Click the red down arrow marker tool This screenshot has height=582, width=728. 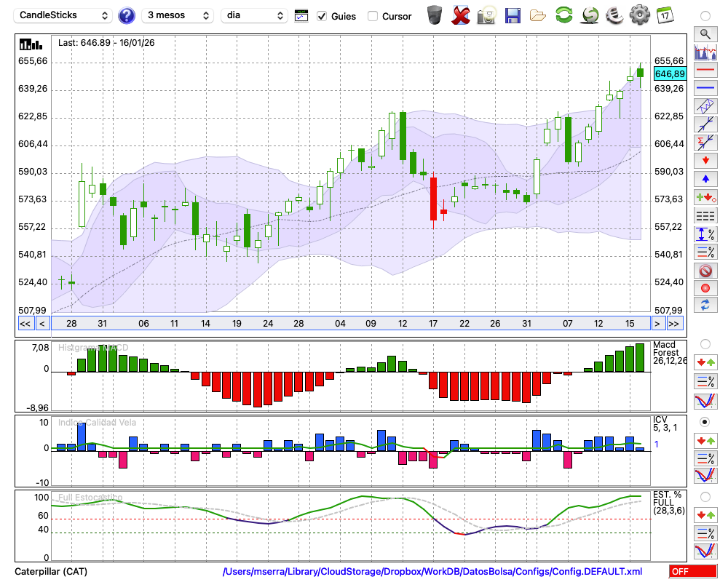[x=705, y=161]
